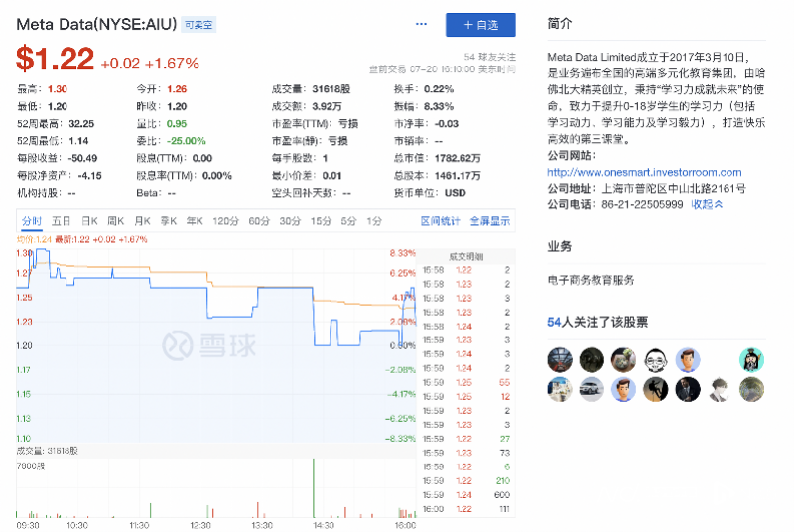Click the 业务 section heading
Image resolution: width=794 pixels, height=532 pixels.
tap(559, 246)
